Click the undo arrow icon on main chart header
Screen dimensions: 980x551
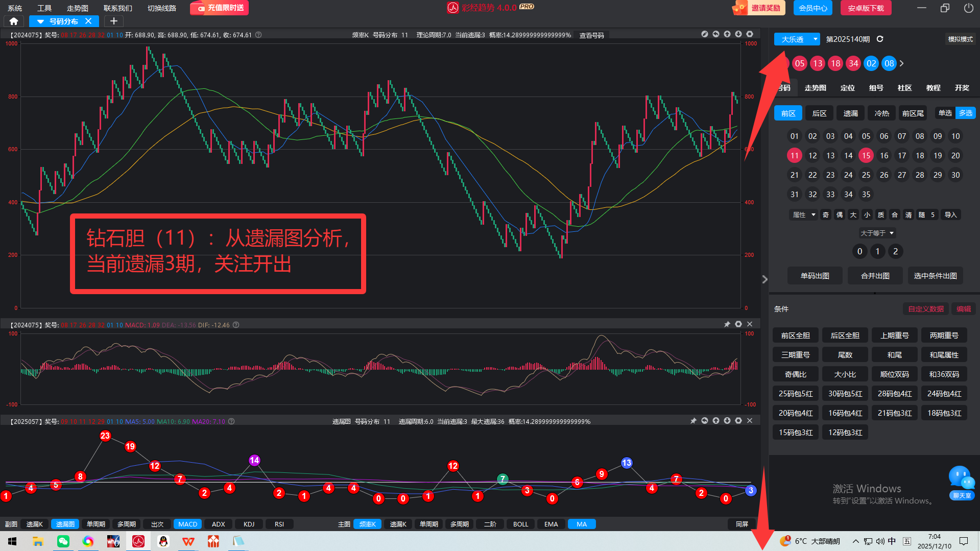coord(716,34)
